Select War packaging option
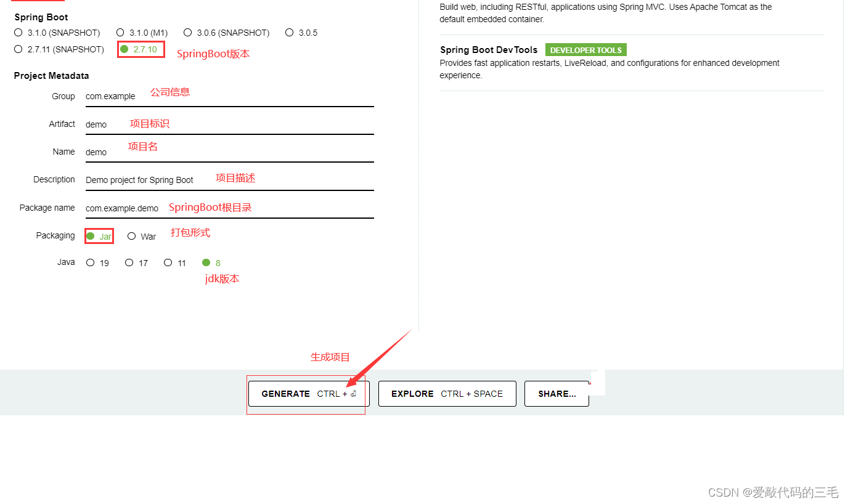Viewport: 848px width, 504px height. click(x=142, y=236)
